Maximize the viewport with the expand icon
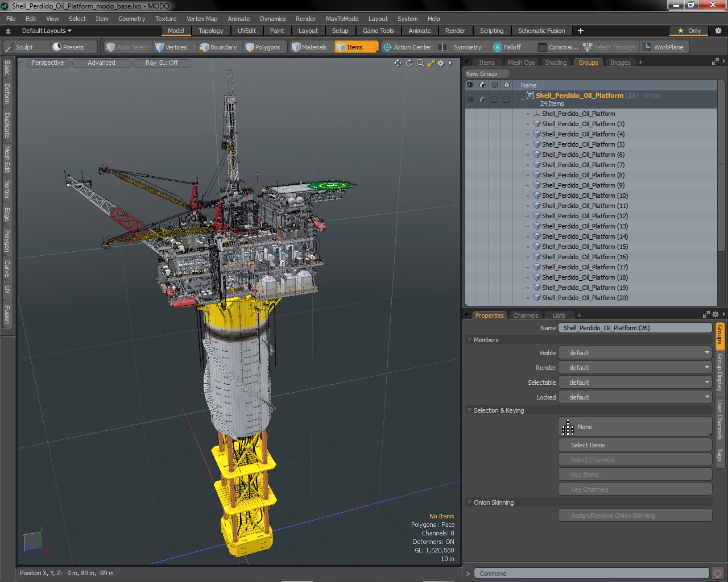The image size is (728, 582). [x=431, y=63]
